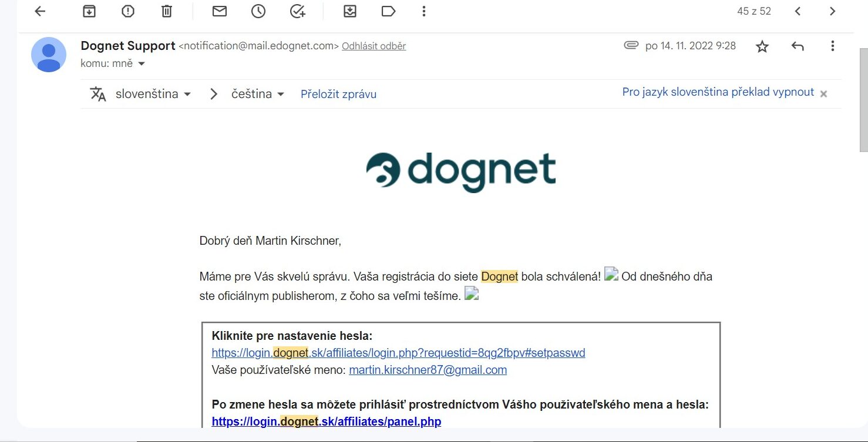The width and height of the screenshot is (868, 442).
Task: Go to older email with right chevron
Action: pos(832,11)
